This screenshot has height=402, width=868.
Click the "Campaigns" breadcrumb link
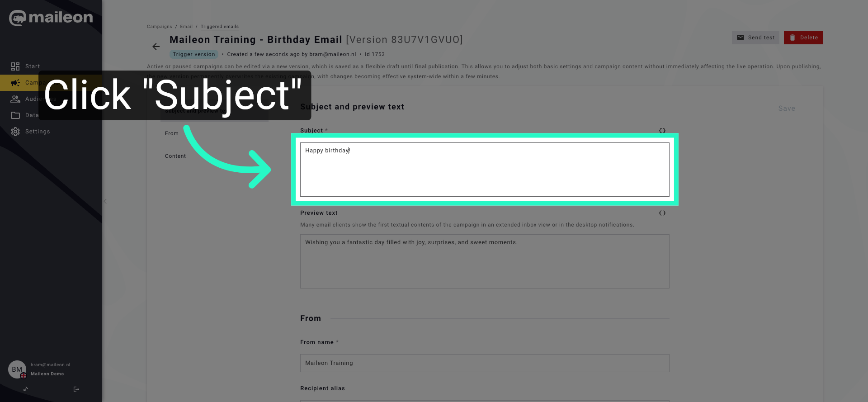159,27
